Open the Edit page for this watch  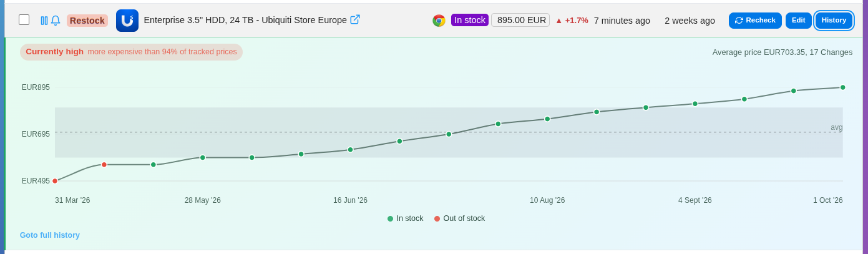(x=799, y=21)
